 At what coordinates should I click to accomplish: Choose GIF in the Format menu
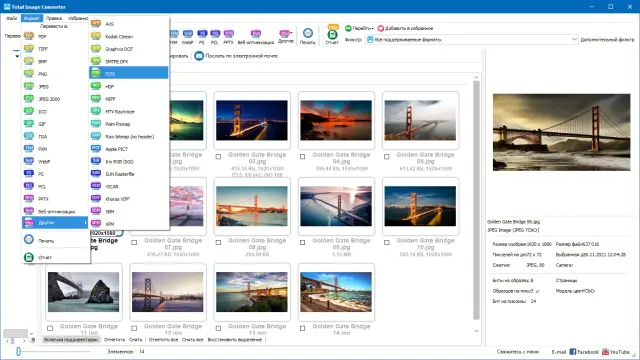pos(55,124)
